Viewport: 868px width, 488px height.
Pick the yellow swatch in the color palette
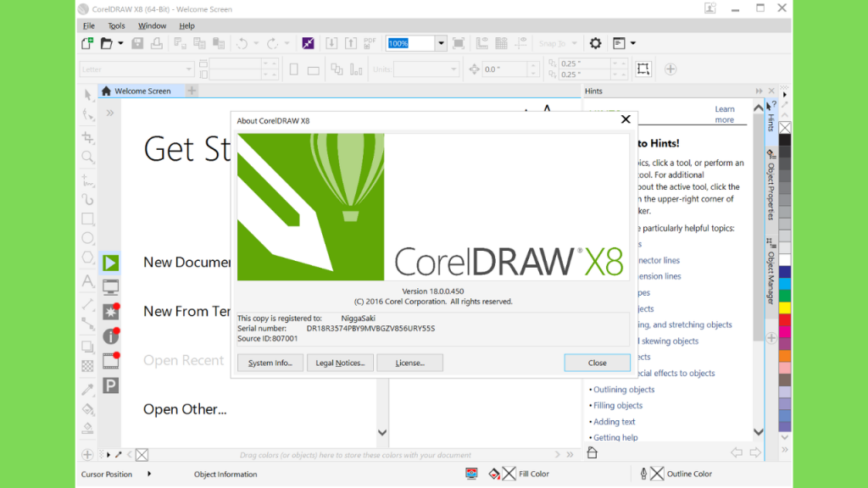tap(785, 308)
